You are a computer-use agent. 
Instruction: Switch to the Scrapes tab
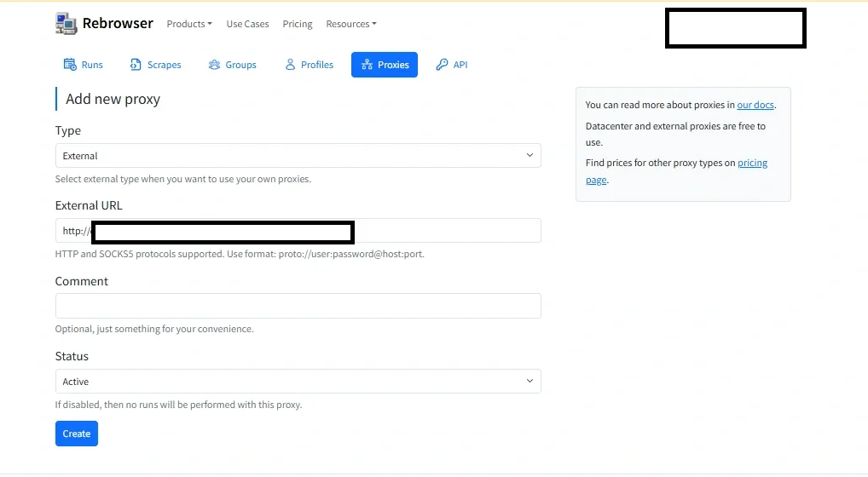[x=155, y=65]
